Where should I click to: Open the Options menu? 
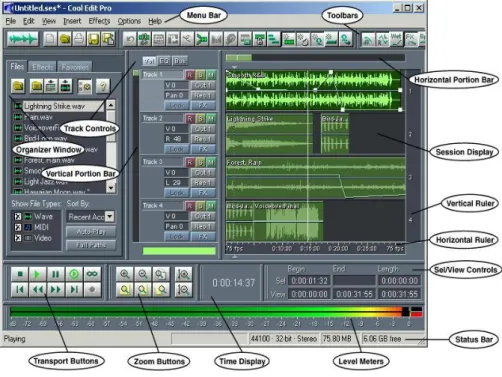(x=129, y=21)
